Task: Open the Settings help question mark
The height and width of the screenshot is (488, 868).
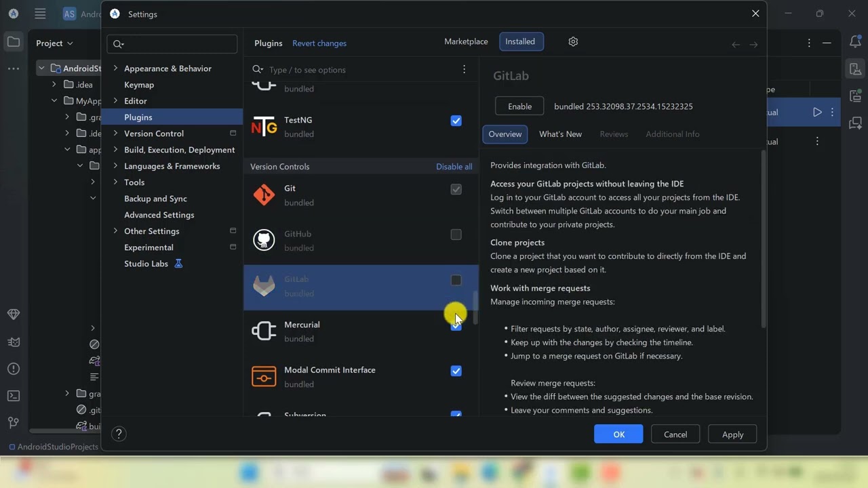Action: tap(119, 434)
